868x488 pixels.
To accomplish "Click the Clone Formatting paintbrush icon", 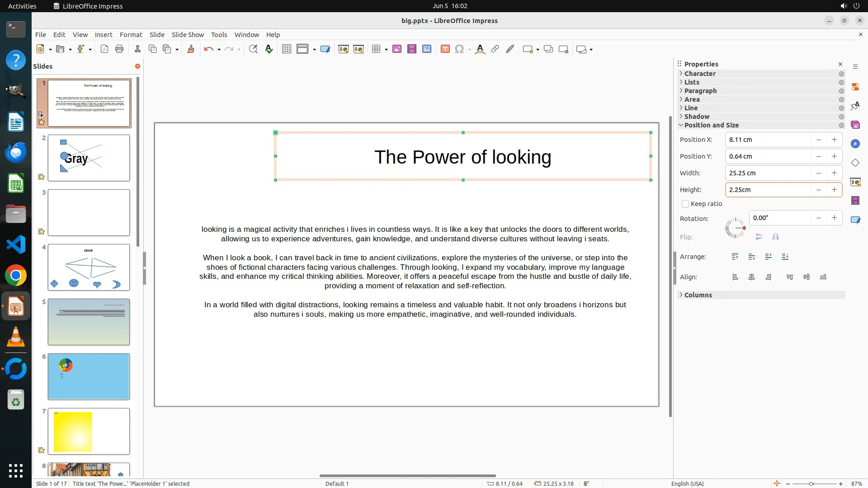I will tap(190, 49).
